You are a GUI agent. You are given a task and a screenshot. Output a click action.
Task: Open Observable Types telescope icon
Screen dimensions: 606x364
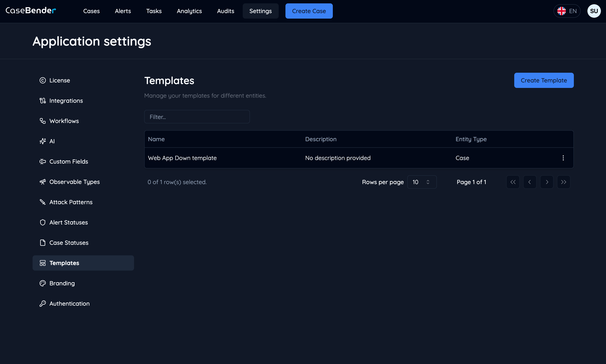[x=43, y=182]
